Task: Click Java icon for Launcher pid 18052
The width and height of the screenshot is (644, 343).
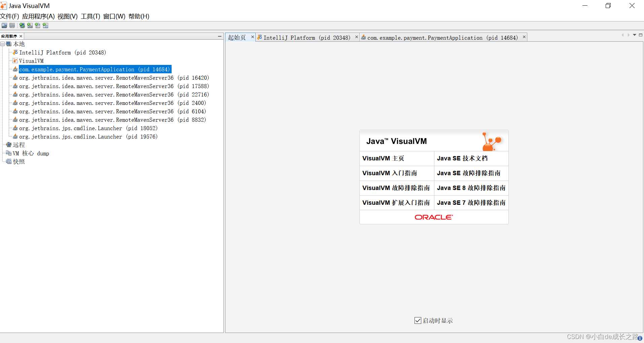Action: click(x=15, y=128)
